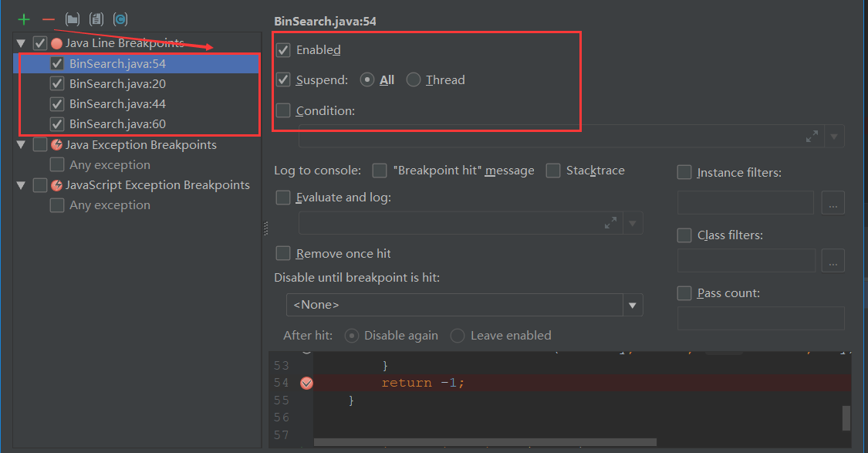Image resolution: width=868 pixels, height=453 pixels.
Task: Select BinSearch.java:54 in breakpoint list
Action: click(117, 64)
